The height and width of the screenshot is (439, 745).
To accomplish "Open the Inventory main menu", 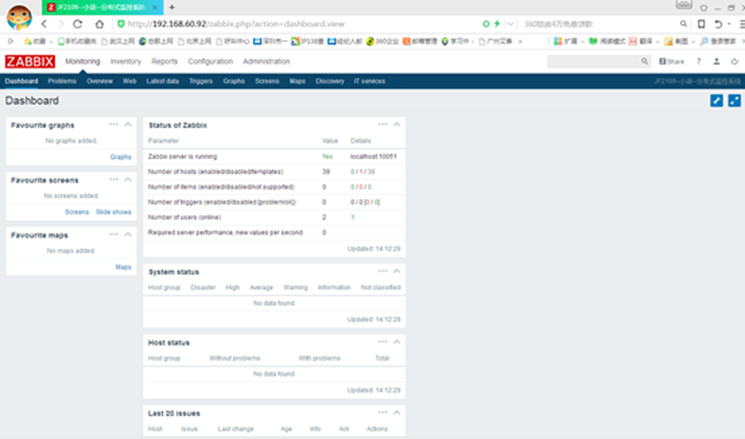I will [x=125, y=61].
